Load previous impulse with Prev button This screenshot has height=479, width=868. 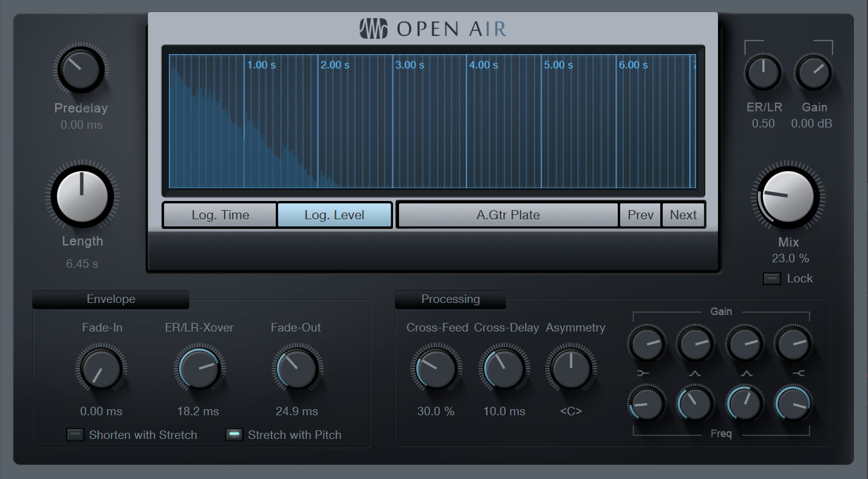click(x=640, y=215)
